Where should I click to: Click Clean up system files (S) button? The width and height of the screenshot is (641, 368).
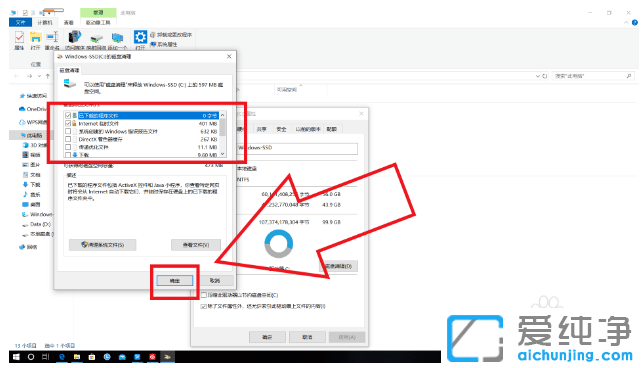coord(103,245)
